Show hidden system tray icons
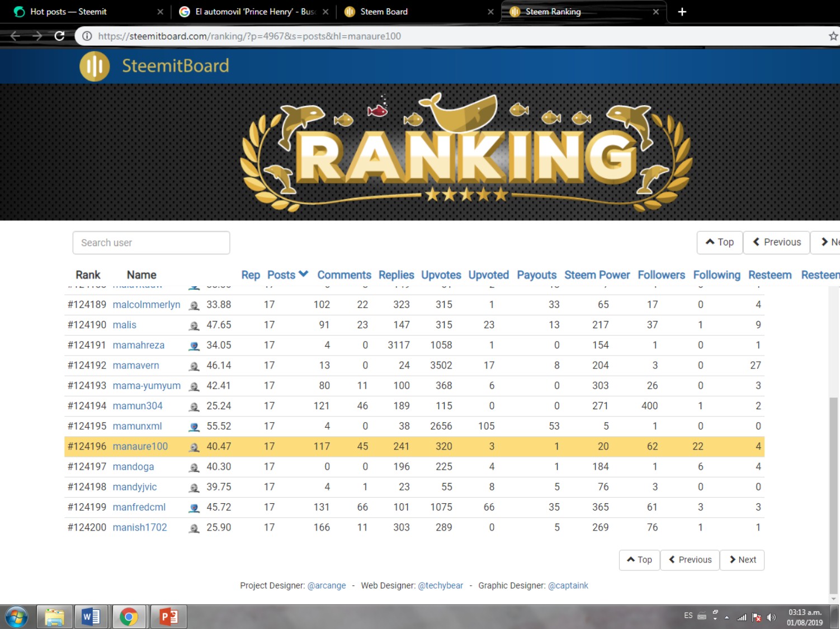The height and width of the screenshot is (629, 840). [x=726, y=618]
